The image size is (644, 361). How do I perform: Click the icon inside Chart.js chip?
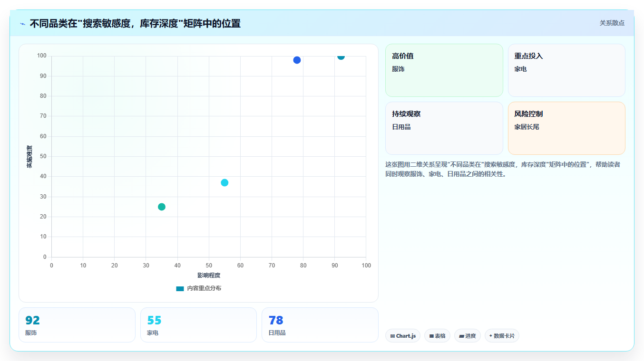click(392, 336)
